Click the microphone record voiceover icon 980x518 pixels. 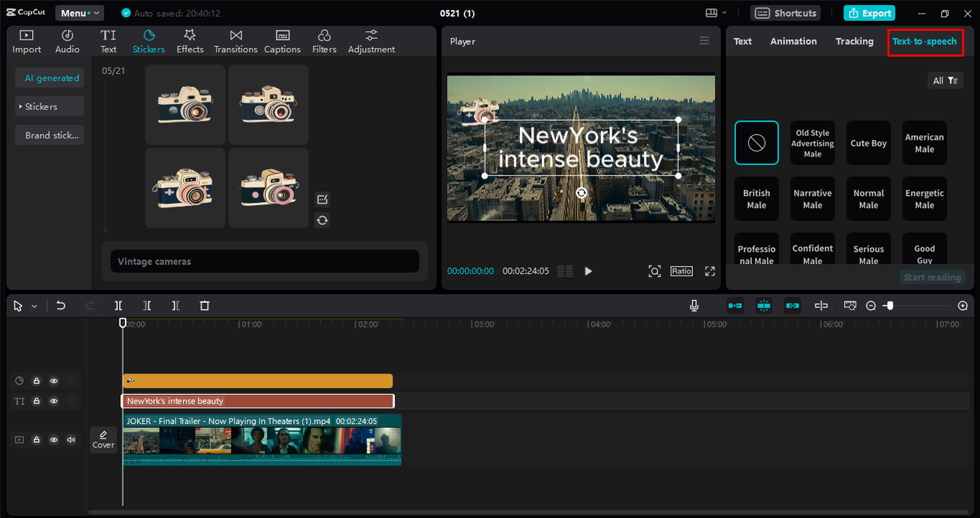tap(694, 305)
